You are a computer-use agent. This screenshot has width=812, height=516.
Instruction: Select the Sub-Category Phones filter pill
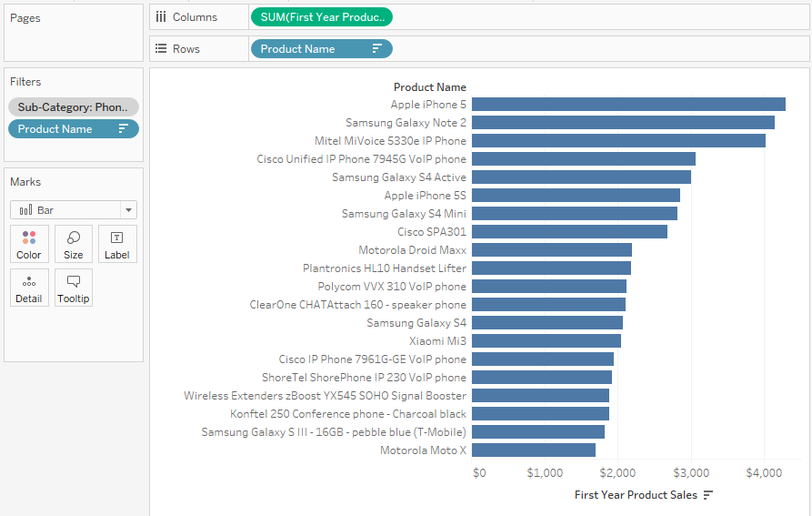73,106
